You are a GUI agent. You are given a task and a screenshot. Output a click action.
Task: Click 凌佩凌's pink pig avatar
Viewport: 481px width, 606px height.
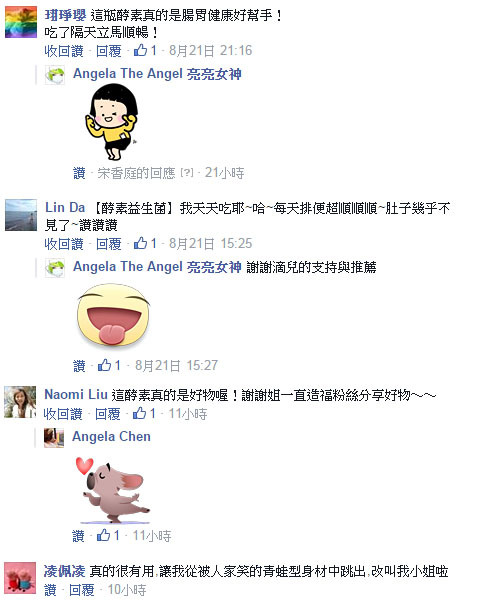click(x=20, y=578)
